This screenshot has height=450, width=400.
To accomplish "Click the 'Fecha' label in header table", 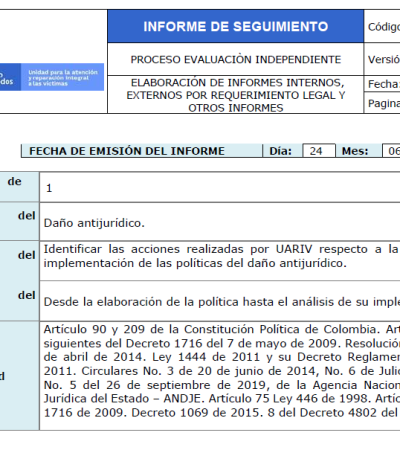I will point(384,84).
